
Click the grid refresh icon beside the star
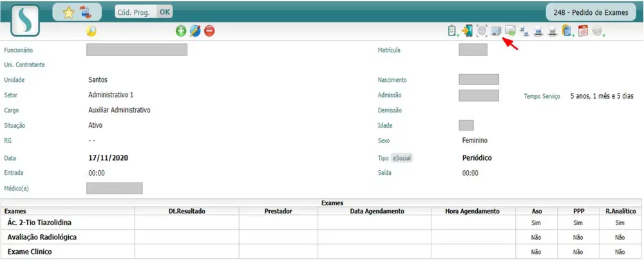tap(86, 12)
